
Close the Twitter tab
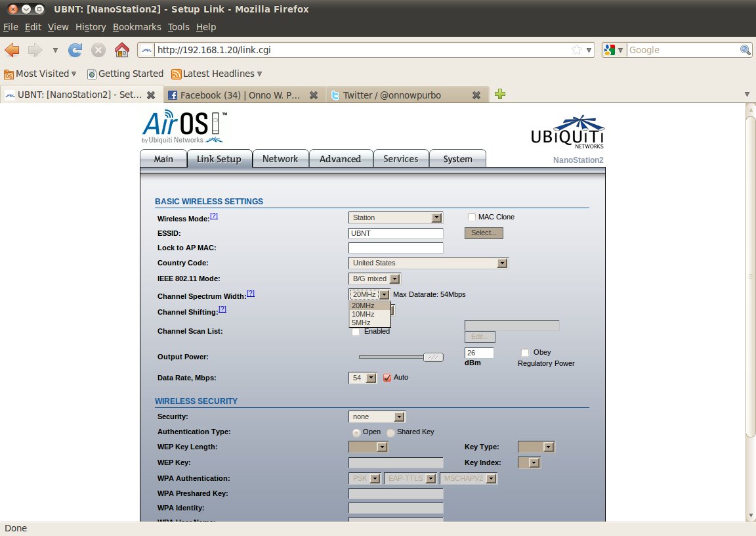(476, 95)
